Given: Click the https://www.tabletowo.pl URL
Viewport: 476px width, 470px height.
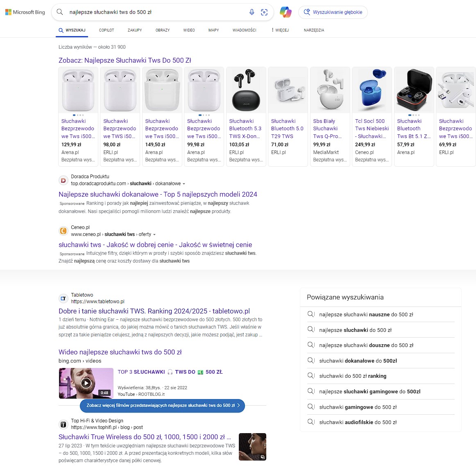Looking at the screenshot, I should click(x=98, y=302).
